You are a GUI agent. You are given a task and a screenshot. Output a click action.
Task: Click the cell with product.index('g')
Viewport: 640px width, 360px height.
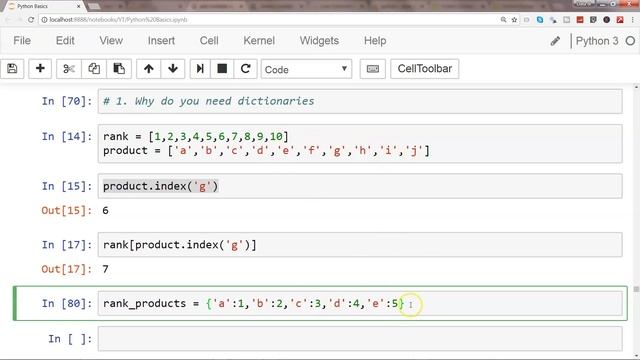tap(360, 186)
